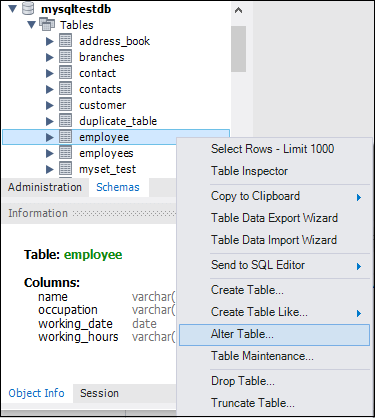Switch to the Session tab
Image resolution: width=375 pixels, height=418 pixels.
click(x=99, y=393)
